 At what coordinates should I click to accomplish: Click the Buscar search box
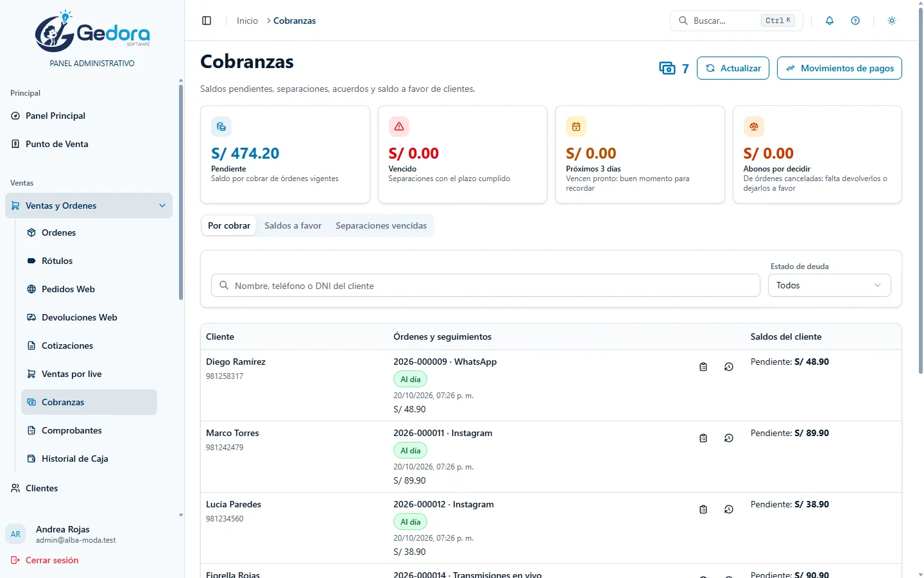click(x=737, y=21)
